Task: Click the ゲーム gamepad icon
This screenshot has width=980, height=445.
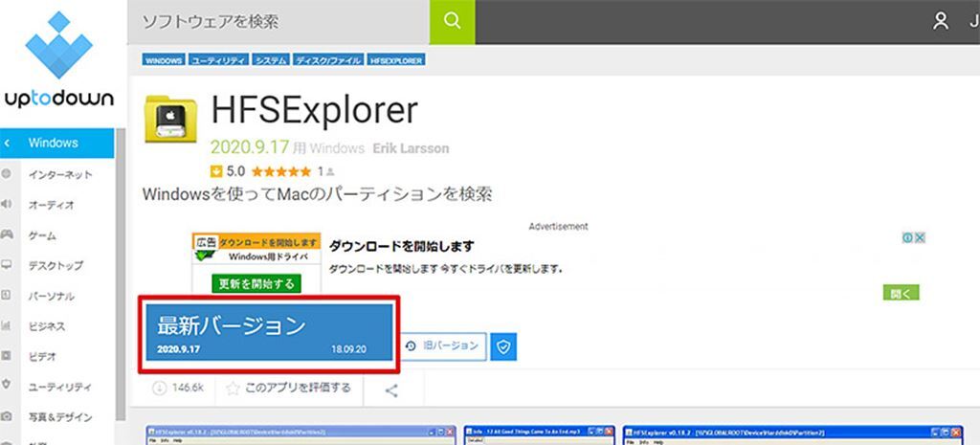Action: [7, 234]
